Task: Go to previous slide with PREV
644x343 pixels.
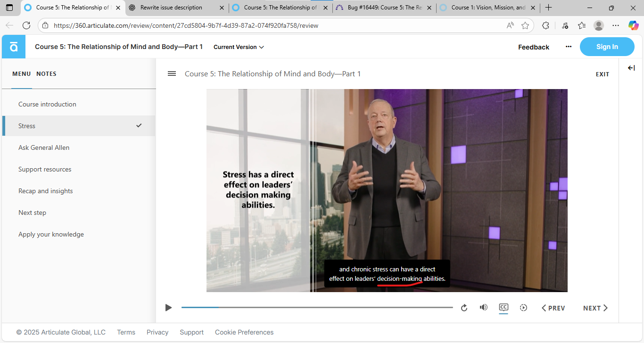Action: (x=553, y=308)
